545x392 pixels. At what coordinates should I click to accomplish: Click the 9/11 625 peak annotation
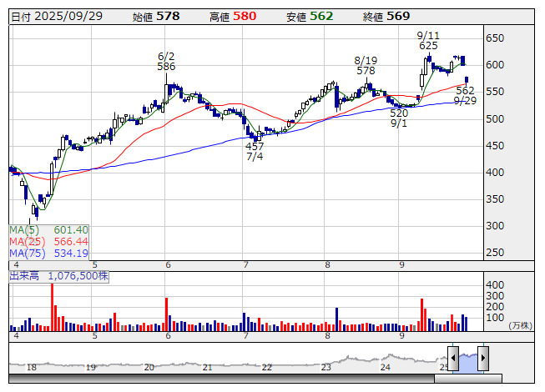tap(428, 41)
